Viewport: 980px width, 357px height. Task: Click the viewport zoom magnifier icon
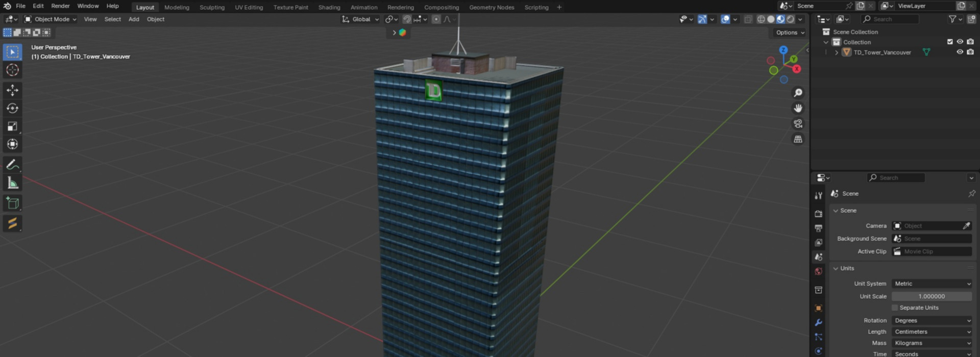tap(798, 93)
